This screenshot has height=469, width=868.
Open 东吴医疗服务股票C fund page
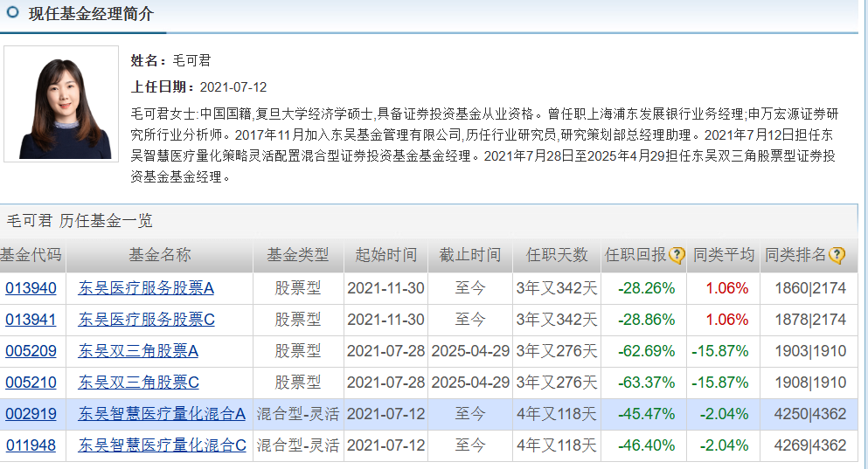click(x=146, y=320)
